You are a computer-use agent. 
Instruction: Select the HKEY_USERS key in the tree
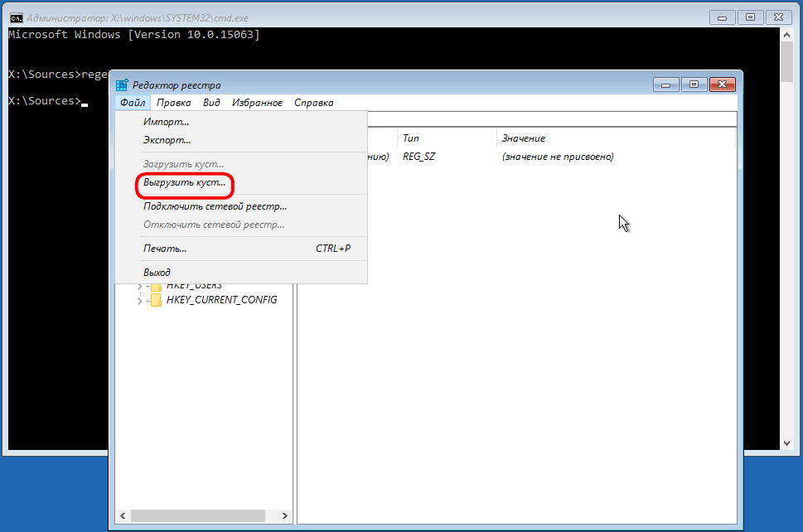pos(194,286)
